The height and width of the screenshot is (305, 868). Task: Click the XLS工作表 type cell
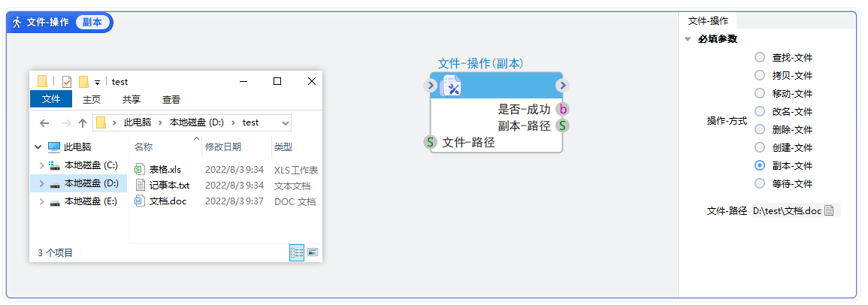[x=296, y=169]
